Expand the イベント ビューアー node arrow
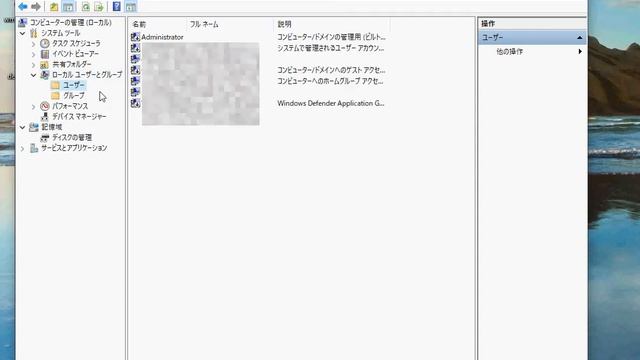 pyautogui.click(x=33, y=54)
